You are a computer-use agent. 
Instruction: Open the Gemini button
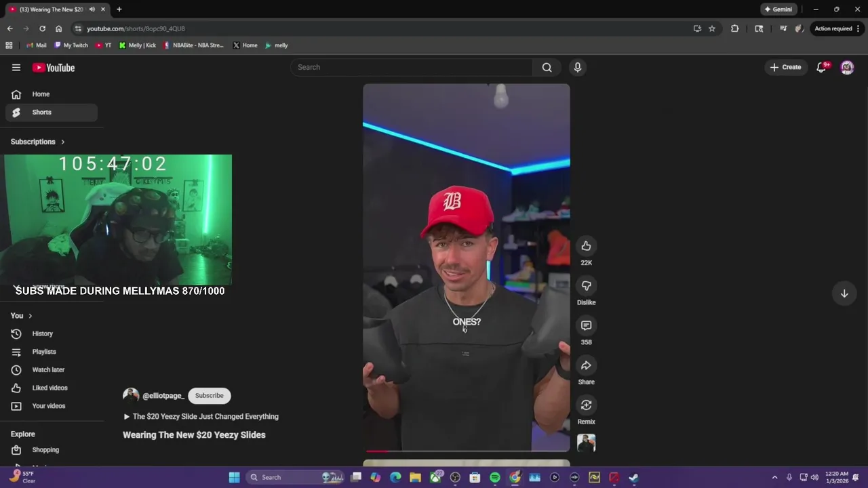(x=778, y=9)
